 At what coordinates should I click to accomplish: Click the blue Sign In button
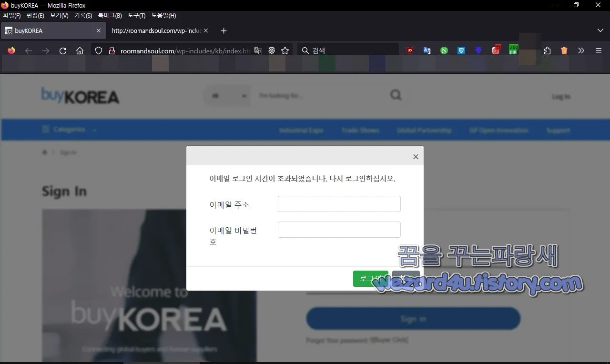point(413,319)
